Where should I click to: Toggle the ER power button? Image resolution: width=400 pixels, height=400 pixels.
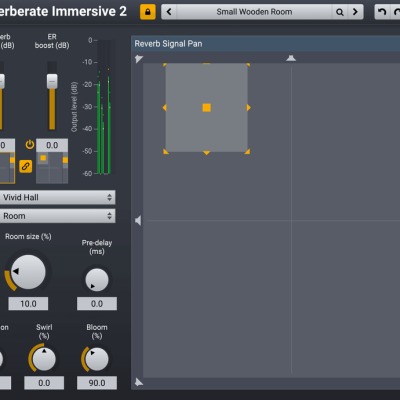30,144
